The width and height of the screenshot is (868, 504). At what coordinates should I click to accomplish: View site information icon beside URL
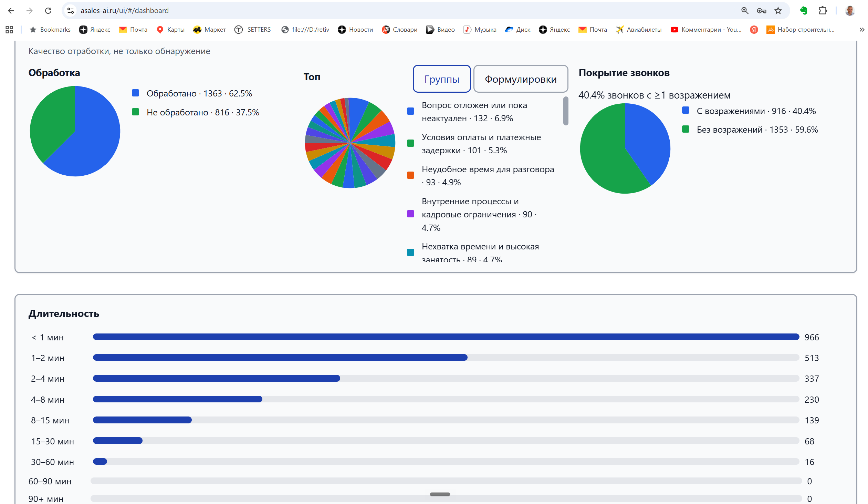71,11
